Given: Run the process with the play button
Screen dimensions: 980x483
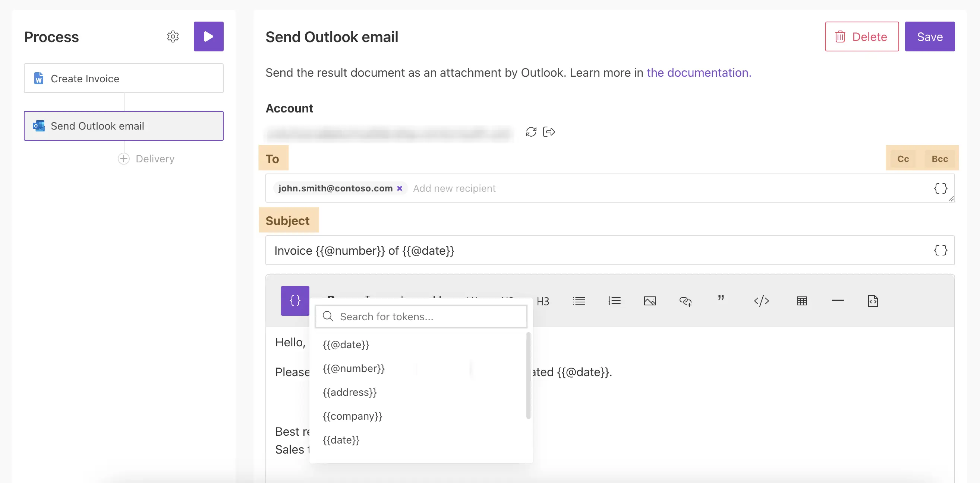Looking at the screenshot, I should 208,36.
